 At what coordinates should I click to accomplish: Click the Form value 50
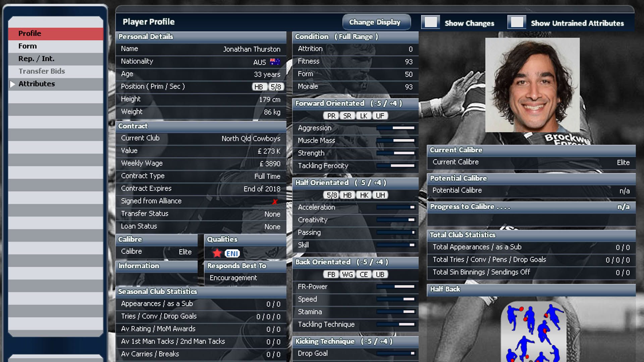[x=409, y=74]
